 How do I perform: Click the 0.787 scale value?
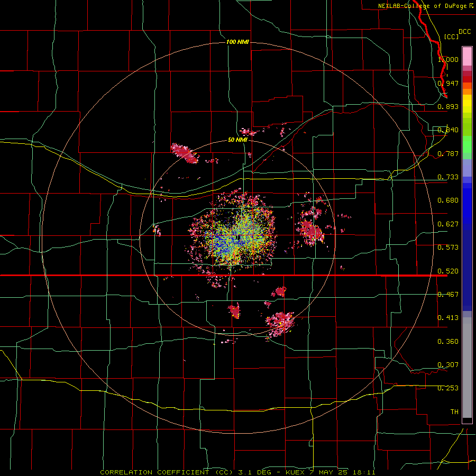(448, 153)
